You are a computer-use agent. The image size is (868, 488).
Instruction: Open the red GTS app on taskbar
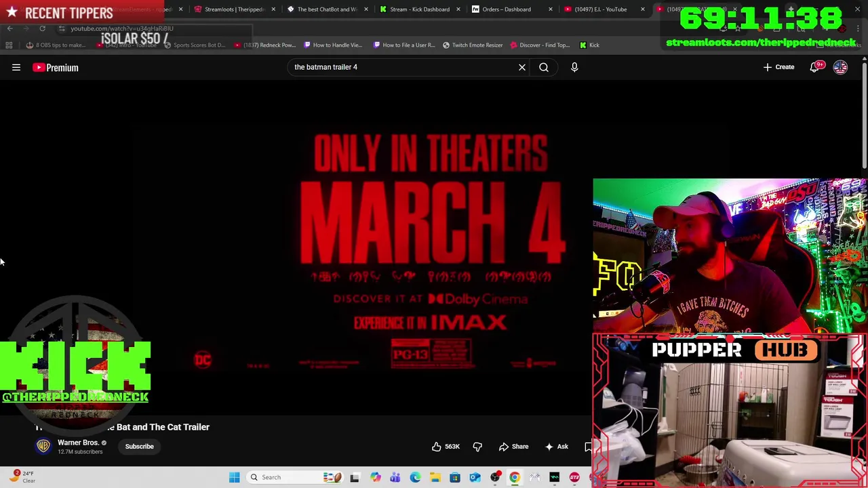coord(574,477)
